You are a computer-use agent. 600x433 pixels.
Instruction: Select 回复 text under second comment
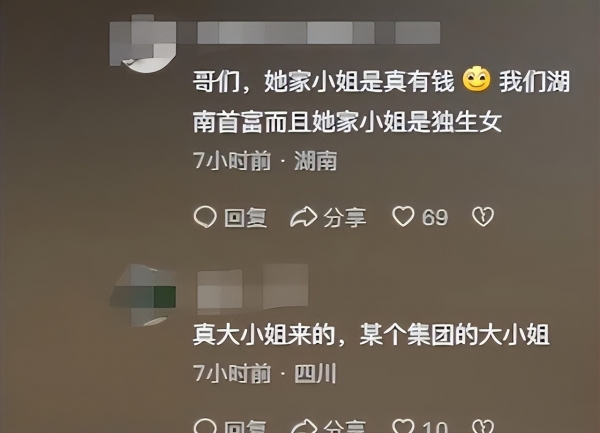click(245, 426)
